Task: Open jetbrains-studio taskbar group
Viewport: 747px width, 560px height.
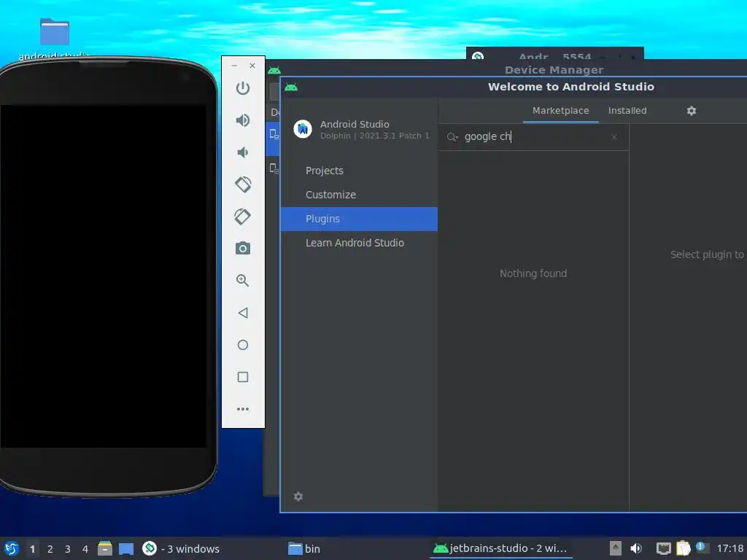Action: tap(500, 548)
